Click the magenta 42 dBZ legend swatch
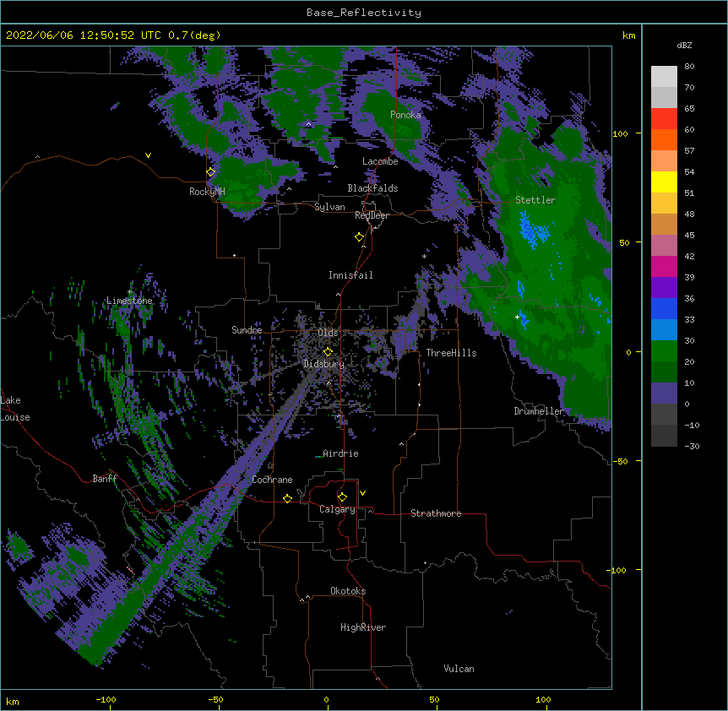The image size is (728, 711). [x=664, y=266]
